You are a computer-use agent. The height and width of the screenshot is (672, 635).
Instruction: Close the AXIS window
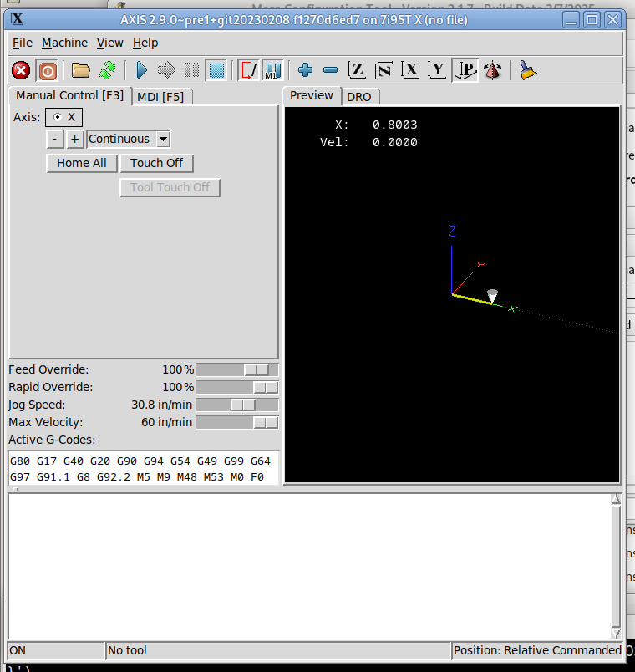point(613,20)
